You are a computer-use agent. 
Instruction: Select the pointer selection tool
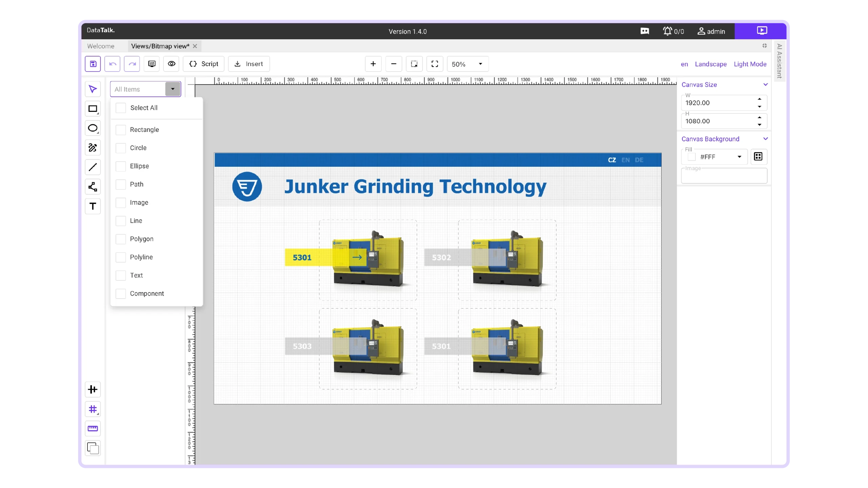click(93, 89)
